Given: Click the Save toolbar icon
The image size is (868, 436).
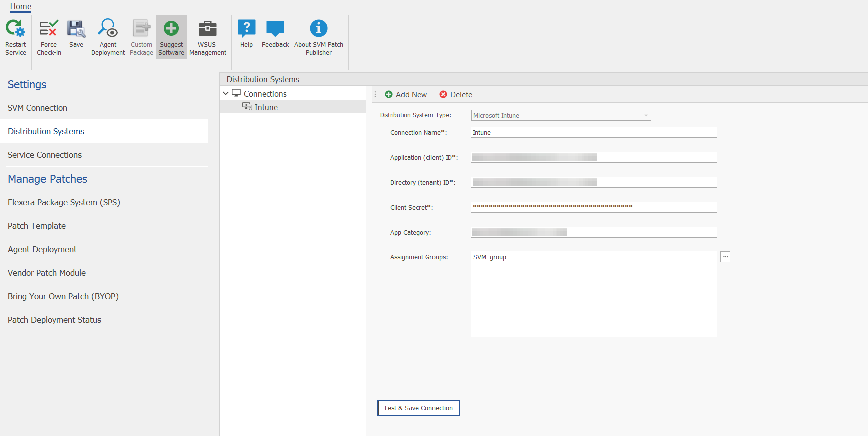Looking at the screenshot, I should [76, 29].
